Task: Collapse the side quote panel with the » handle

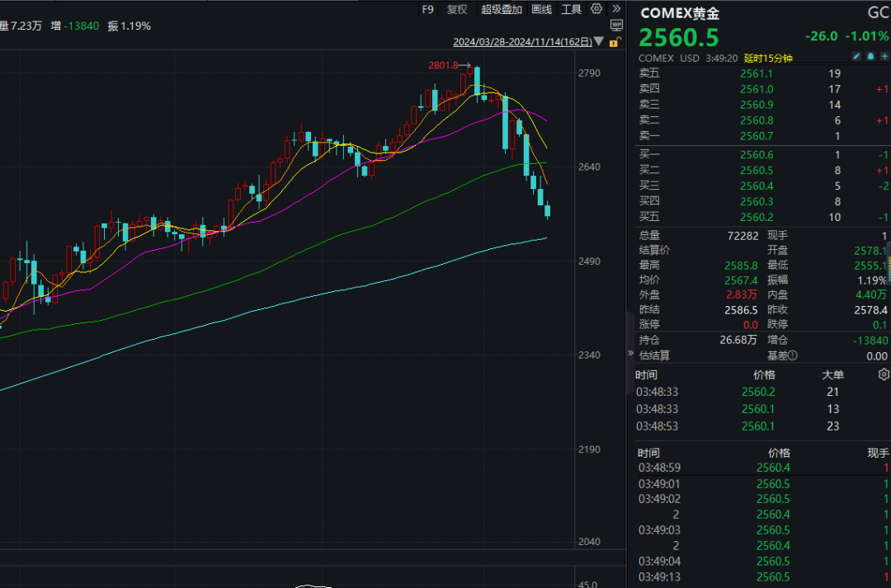Action: (x=631, y=353)
